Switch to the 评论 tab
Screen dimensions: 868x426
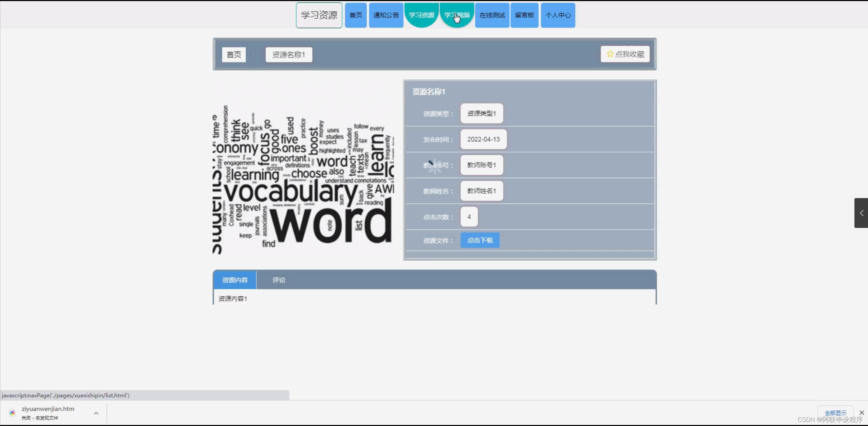click(x=279, y=280)
